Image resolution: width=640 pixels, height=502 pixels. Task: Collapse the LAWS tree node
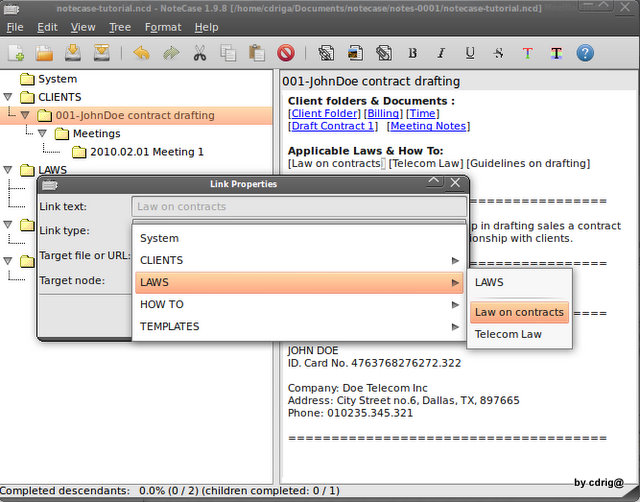click(x=8, y=170)
